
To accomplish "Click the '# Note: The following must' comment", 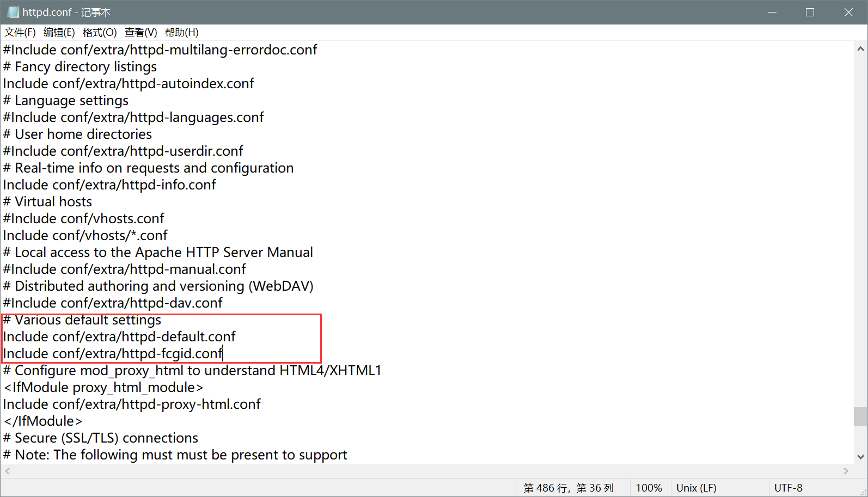I will click(x=175, y=455).
